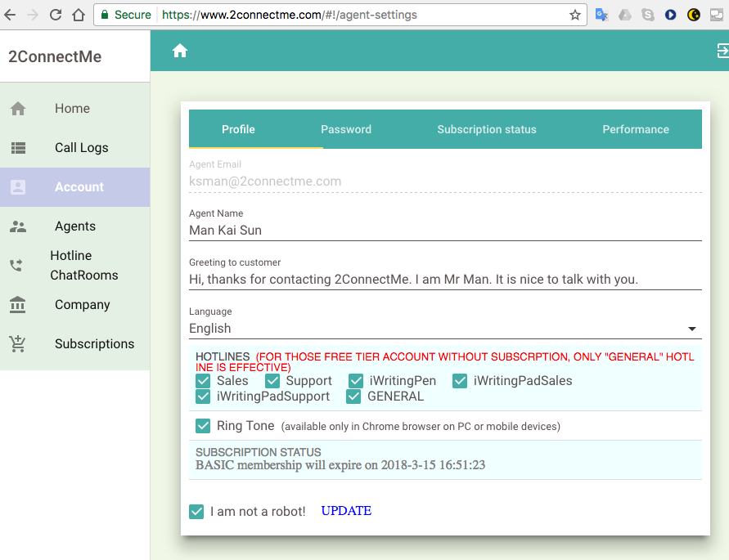Click the Company bank building icon
729x560 pixels.
coord(18,305)
